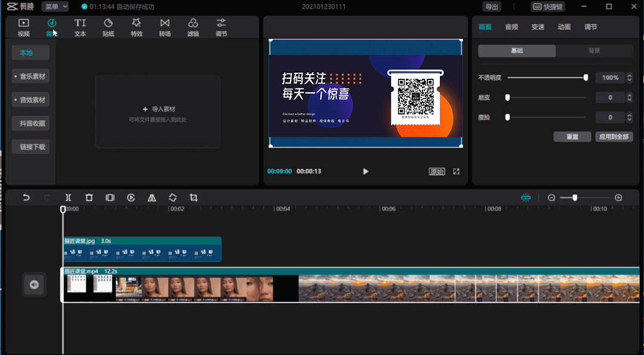Expand the 音乐素材 category
Viewport: 644px width, 355px height.
click(31, 76)
